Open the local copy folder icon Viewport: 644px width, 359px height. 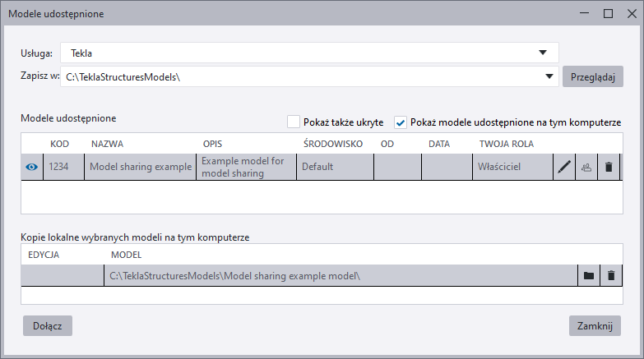(589, 275)
